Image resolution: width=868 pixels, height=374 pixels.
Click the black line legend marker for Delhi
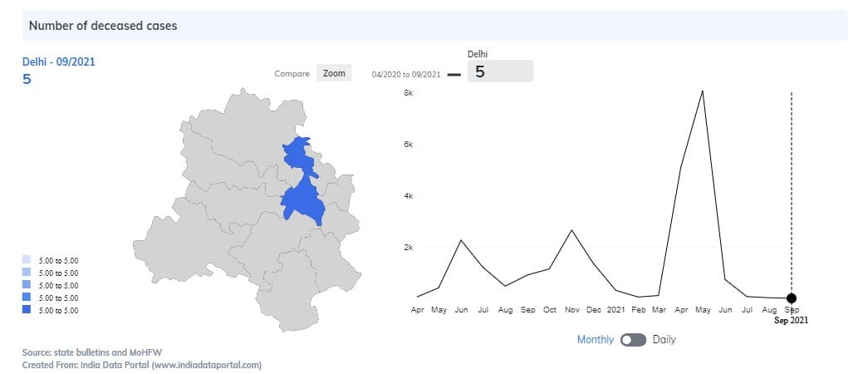pos(454,74)
